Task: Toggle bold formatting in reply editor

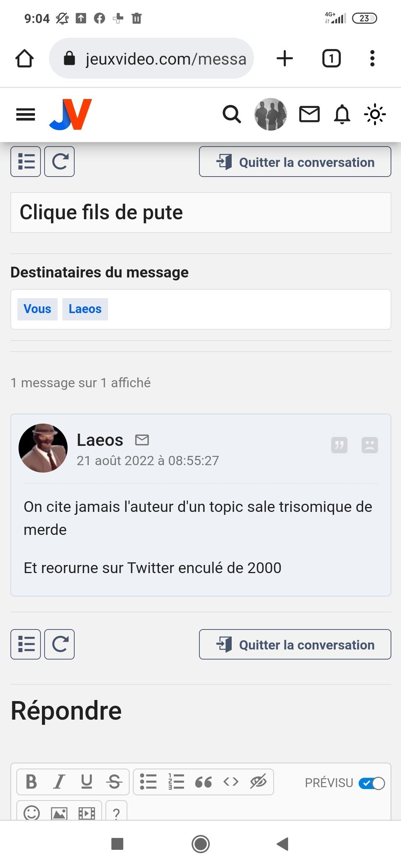Action: [32, 782]
